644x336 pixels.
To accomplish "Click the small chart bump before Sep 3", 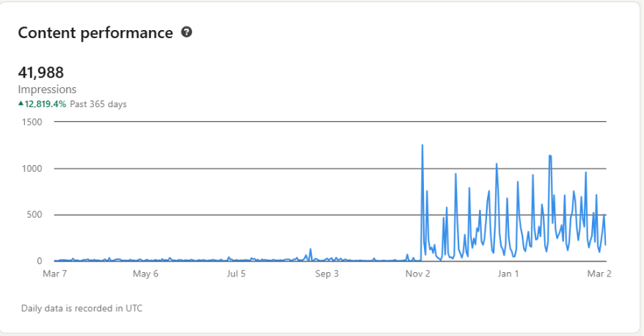I will point(310,250).
